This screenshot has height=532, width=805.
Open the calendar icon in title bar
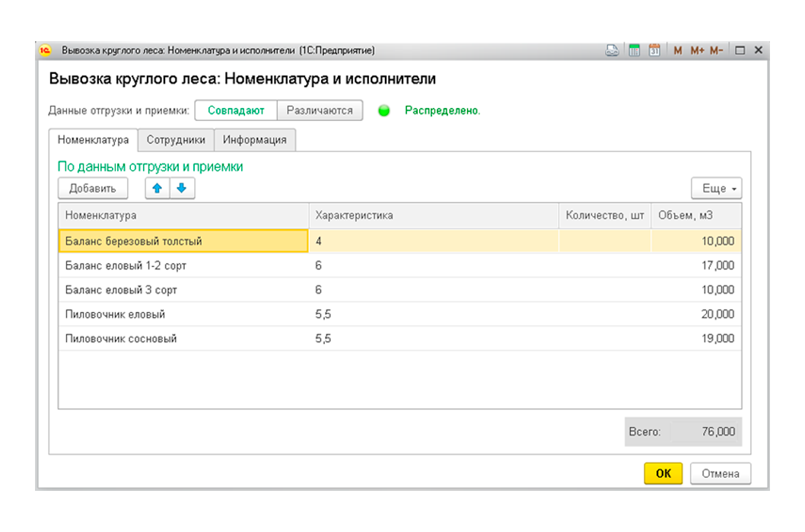654,50
